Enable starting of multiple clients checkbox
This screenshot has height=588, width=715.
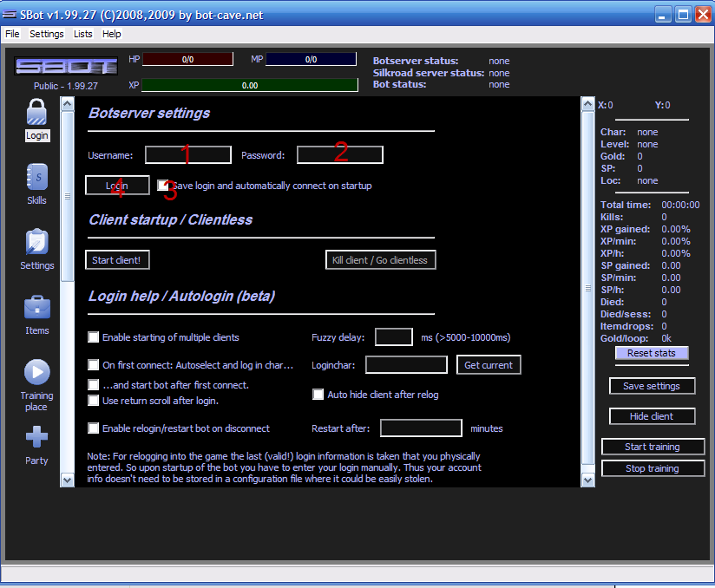click(x=94, y=337)
